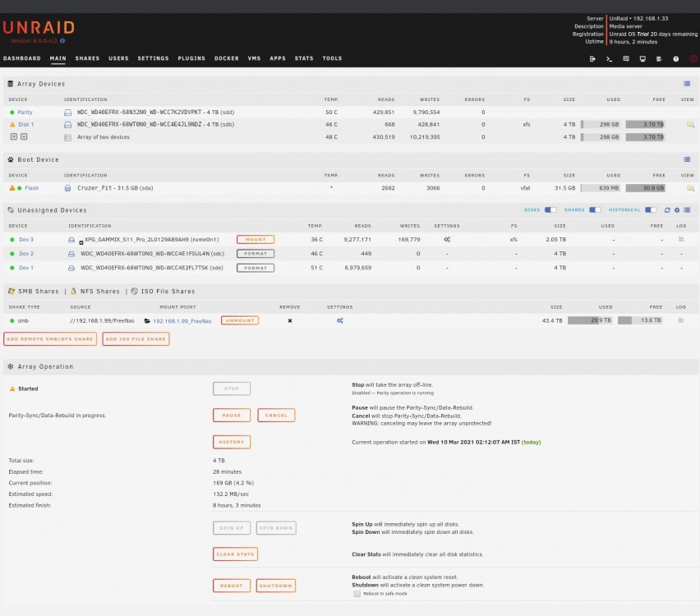
Task: Click the logout icon in header
Action: pos(592,59)
